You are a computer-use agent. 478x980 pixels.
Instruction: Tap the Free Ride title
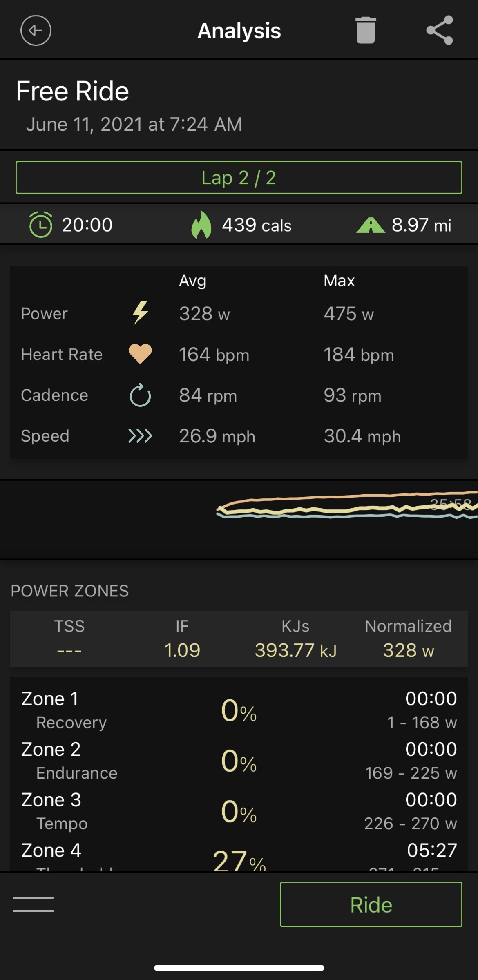pyautogui.click(x=73, y=91)
